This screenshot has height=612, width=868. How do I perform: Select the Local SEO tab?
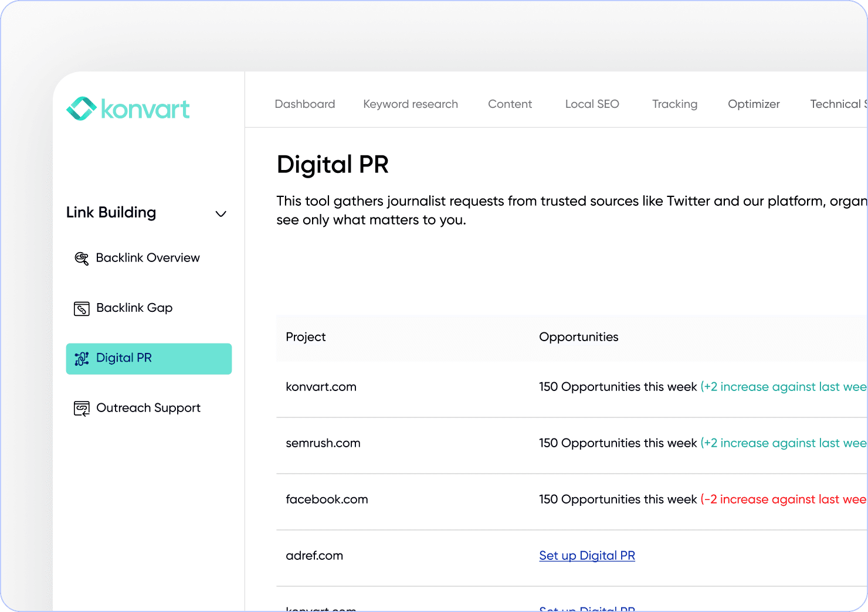(592, 104)
